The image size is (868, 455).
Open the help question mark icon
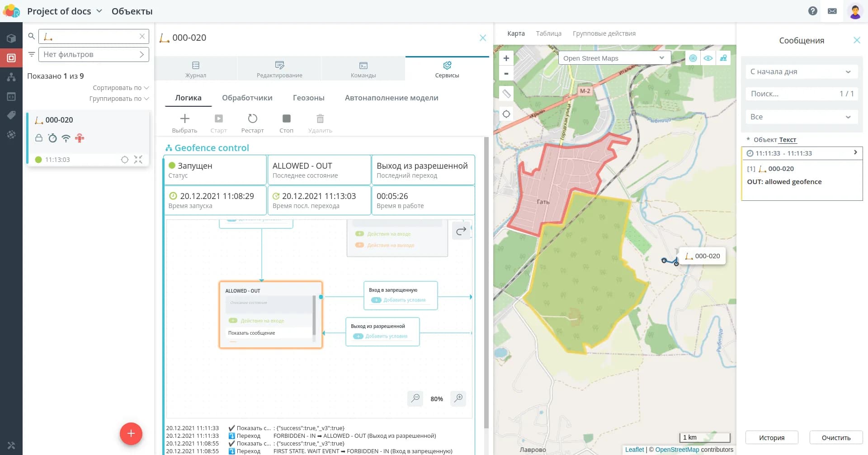coord(812,11)
